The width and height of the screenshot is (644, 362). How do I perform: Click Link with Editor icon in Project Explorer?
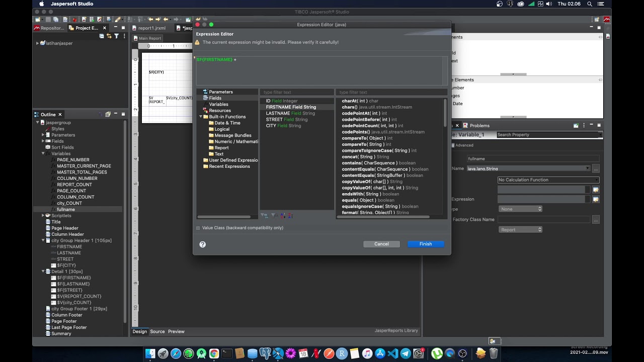[109, 36]
